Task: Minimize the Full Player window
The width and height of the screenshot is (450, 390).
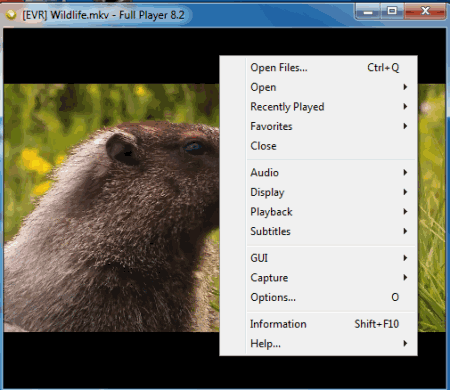Action: click(x=368, y=11)
